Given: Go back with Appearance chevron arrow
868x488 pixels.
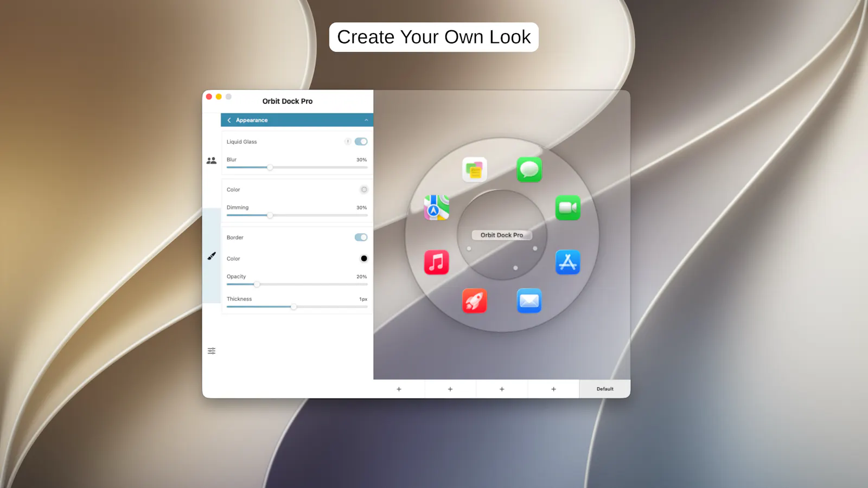Looking at the screenshot, I should [229, 120].
